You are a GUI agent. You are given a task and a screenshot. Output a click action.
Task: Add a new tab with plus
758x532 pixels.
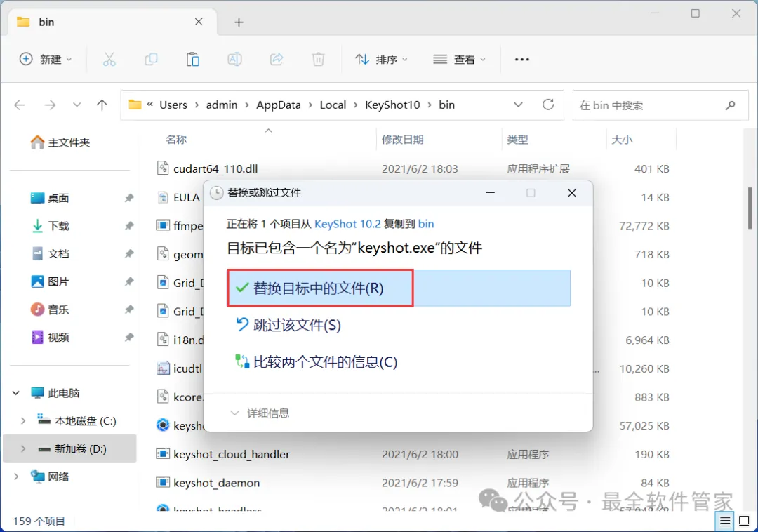point(239,22)
